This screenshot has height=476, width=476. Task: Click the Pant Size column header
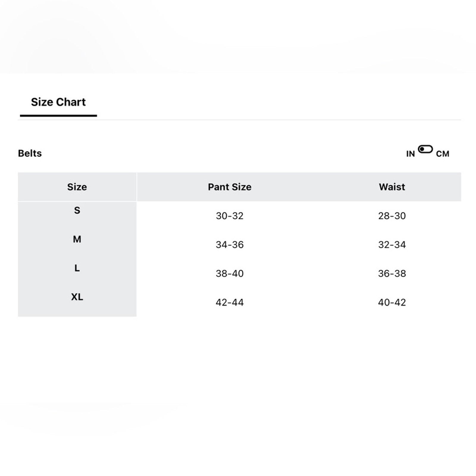(229, 187)
